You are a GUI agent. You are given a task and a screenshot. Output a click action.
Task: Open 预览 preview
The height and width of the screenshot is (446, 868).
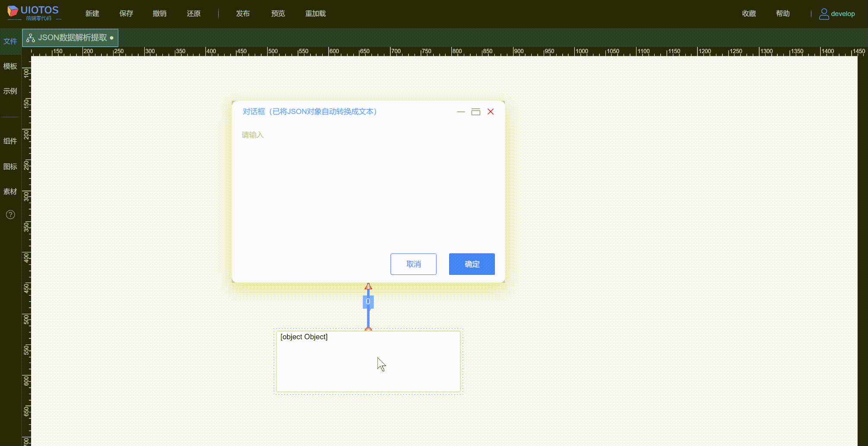[x=278, y=14]
